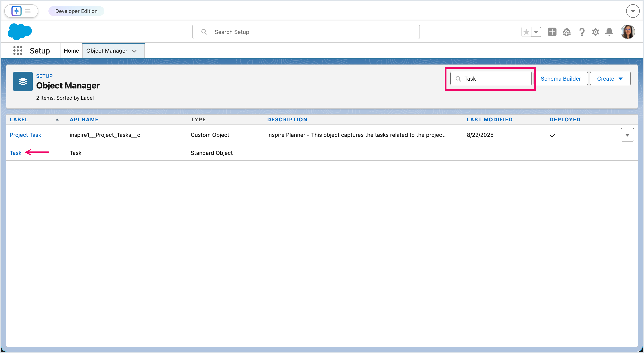
Task: Click the Project Task deployed checkmark
Action: (x=552, y=135)
